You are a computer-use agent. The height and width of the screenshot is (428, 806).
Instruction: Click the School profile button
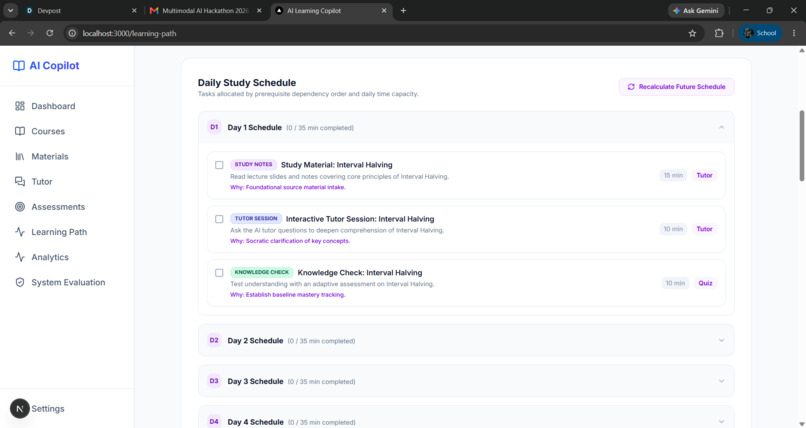tap(760, 33)
